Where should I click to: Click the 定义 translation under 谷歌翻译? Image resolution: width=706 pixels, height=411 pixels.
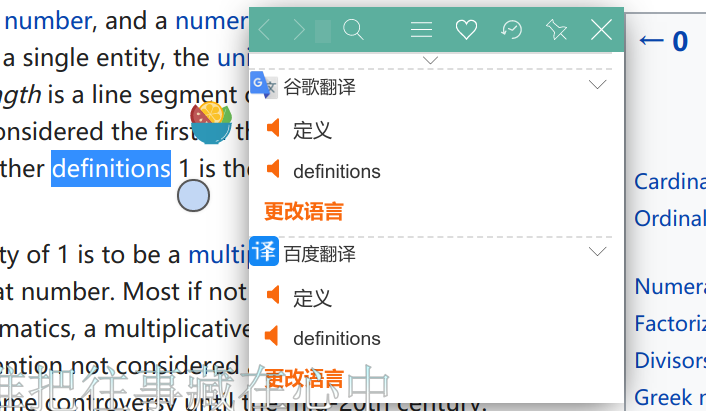[x=312, y=131]
